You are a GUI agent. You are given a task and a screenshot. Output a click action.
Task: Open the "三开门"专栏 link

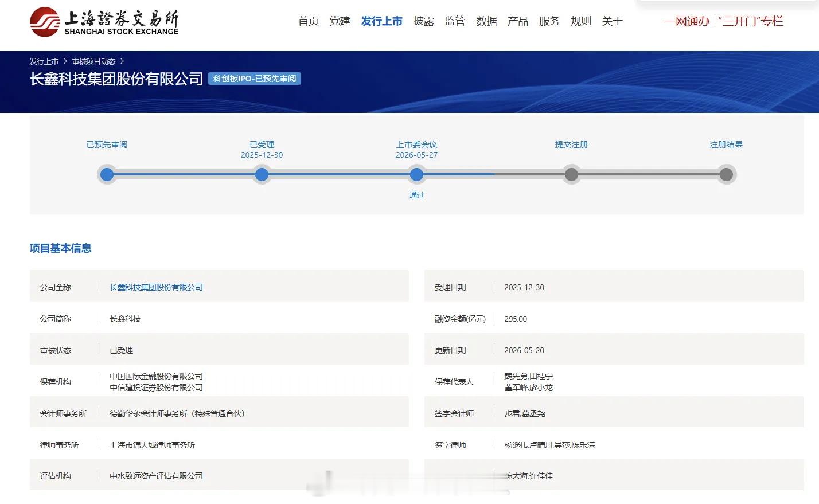pos(751,21)
